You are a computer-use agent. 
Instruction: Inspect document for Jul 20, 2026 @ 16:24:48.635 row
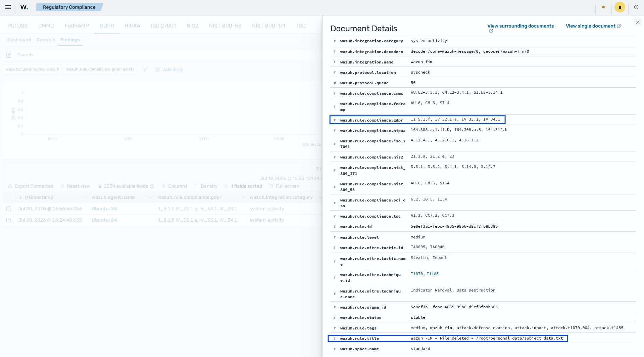9,220
